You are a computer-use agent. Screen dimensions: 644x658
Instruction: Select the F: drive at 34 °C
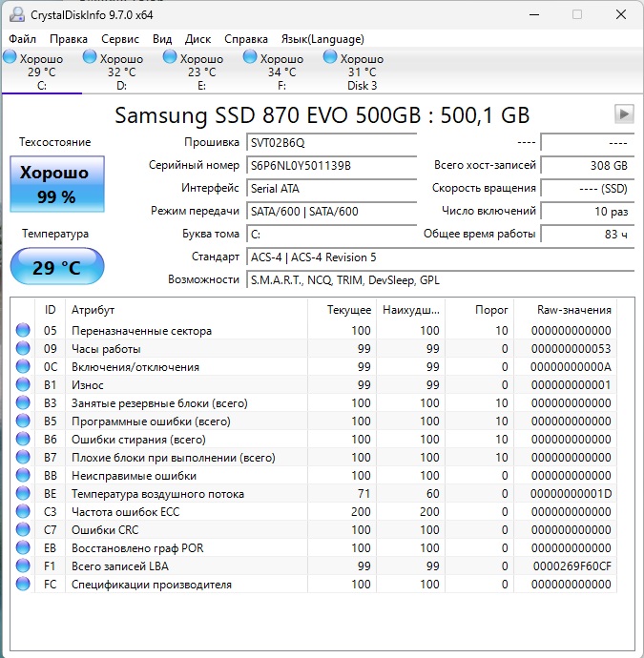pos(281,72)
